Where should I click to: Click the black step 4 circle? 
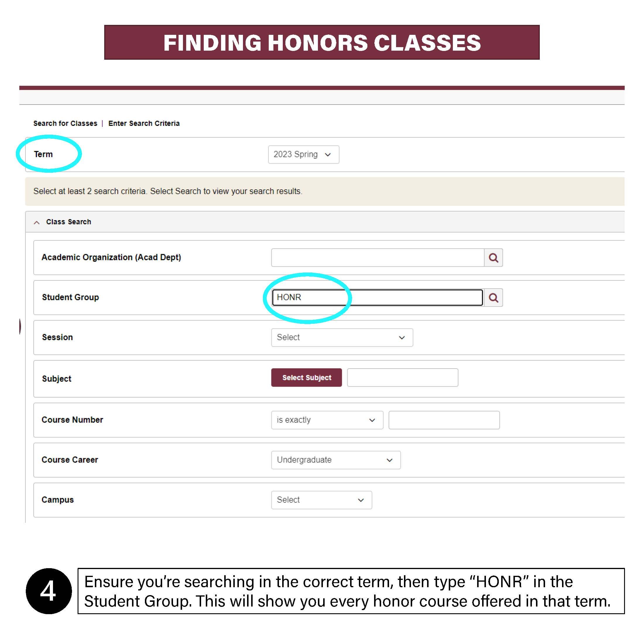coord(49,591)
